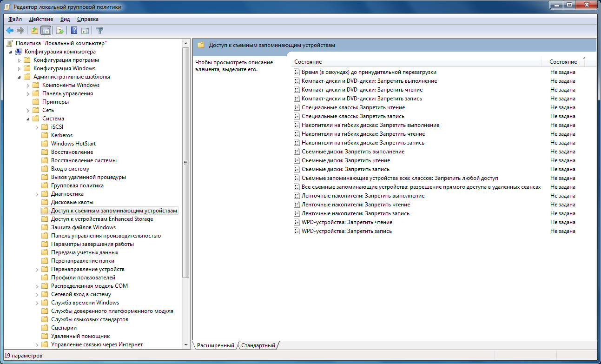601x364 pixels.
Task: Select Защита файлов Windows in the tree
Action: (x=84, y=227)
